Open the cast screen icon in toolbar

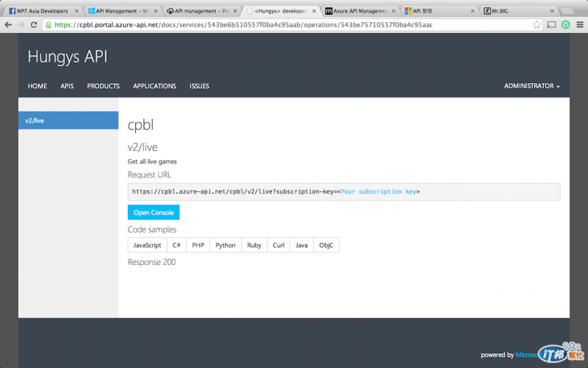click(551, 25)
